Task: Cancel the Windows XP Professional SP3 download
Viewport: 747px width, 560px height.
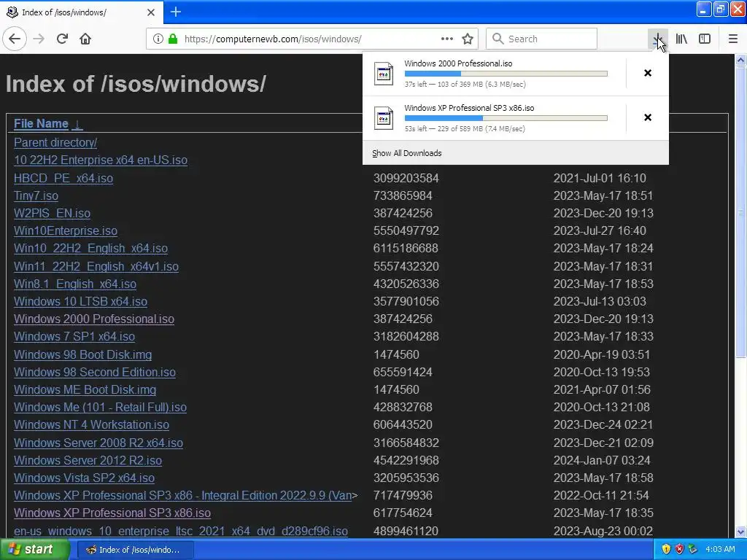Action: [648, 117]
